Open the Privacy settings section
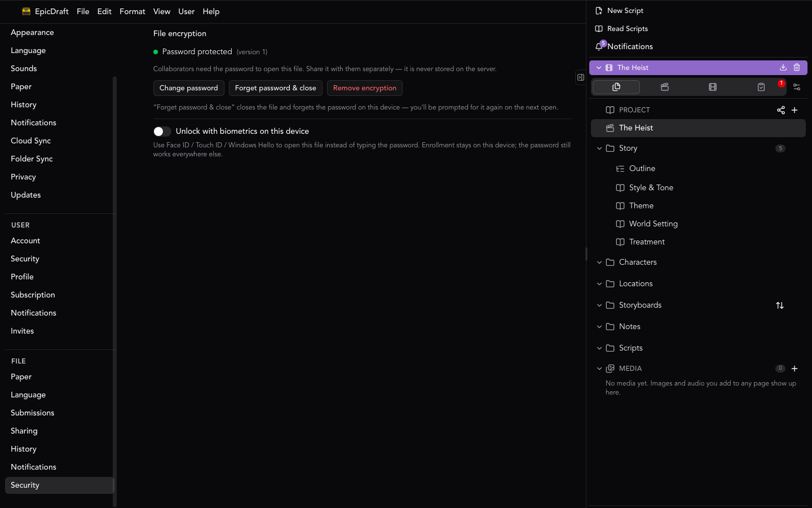812x508 pixels. pos(23,177)
